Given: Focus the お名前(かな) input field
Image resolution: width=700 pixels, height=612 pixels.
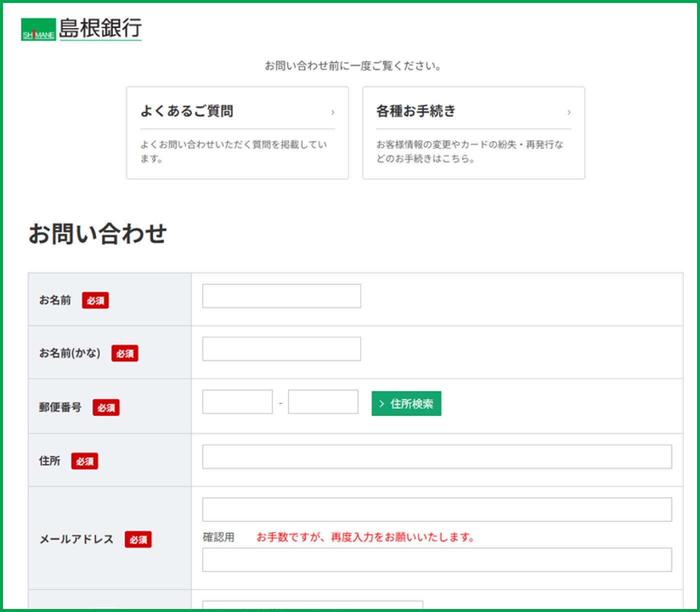Looking at the screenshot, I should [x=281, y=349].
